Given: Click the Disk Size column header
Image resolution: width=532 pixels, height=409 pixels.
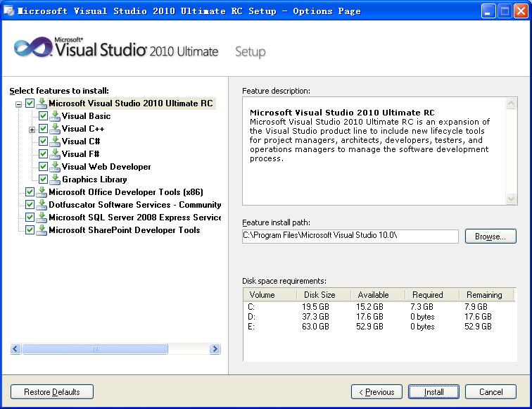Looking at the screenshot, I should coord(323,295).
